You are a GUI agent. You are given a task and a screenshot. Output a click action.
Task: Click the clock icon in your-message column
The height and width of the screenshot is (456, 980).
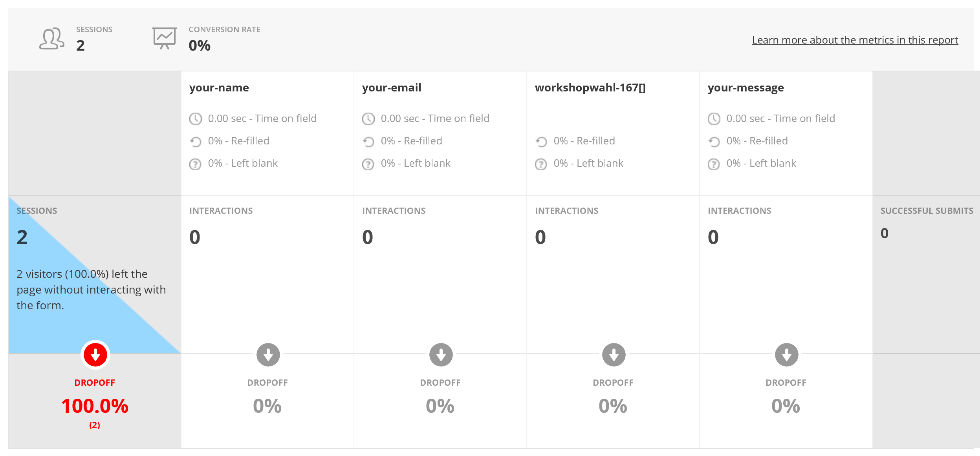(714, 119)
